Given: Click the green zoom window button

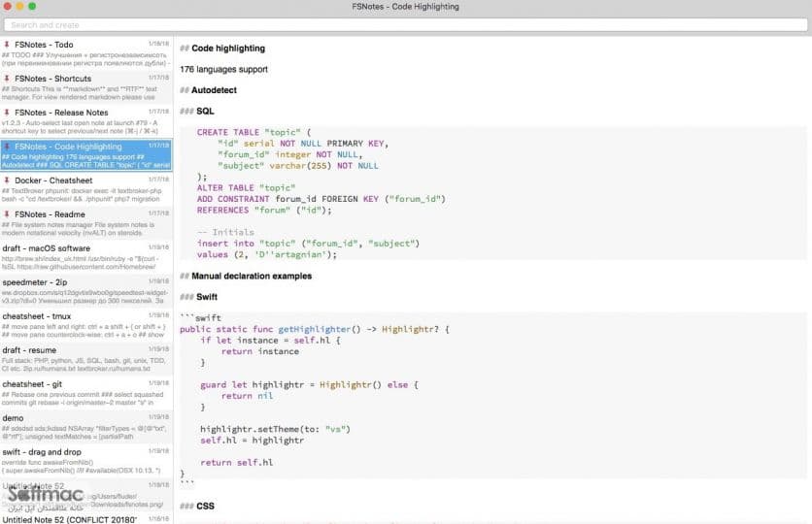Looking at the screenshot, I should pyautogui.click(x=32, y=6).
